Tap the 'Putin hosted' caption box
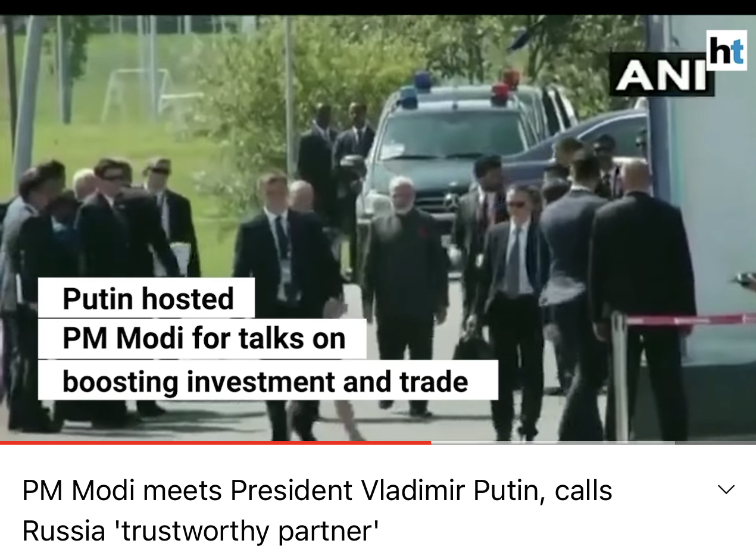This screenshot has width=756, height=559. pyautogui.click(x=146, y=298)
